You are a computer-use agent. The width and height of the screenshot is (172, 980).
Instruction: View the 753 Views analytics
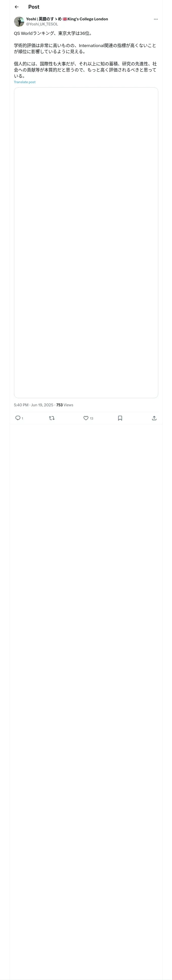point(65,405)
